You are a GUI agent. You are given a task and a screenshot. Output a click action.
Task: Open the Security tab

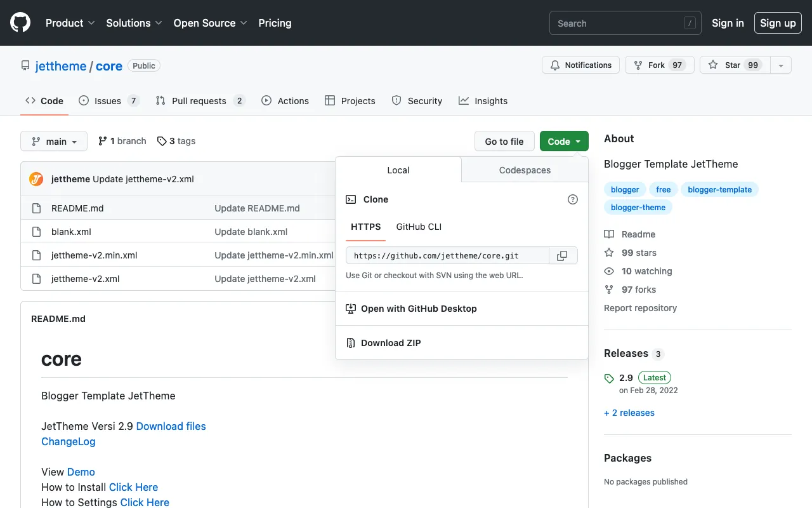coord(417,101)
